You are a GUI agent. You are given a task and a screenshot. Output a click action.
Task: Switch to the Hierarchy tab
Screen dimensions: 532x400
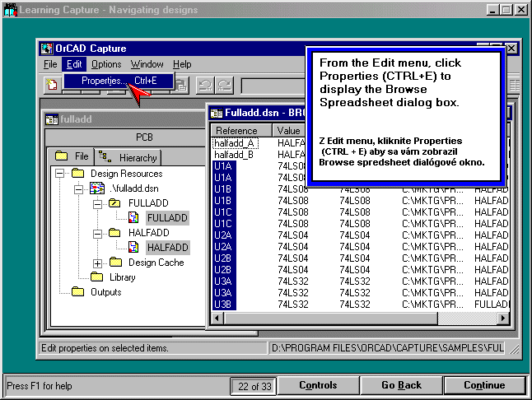[x=129, y=156]
